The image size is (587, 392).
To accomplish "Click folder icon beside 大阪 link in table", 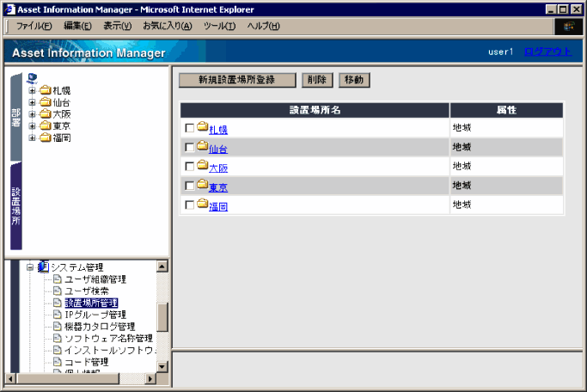I will point(203,165).
